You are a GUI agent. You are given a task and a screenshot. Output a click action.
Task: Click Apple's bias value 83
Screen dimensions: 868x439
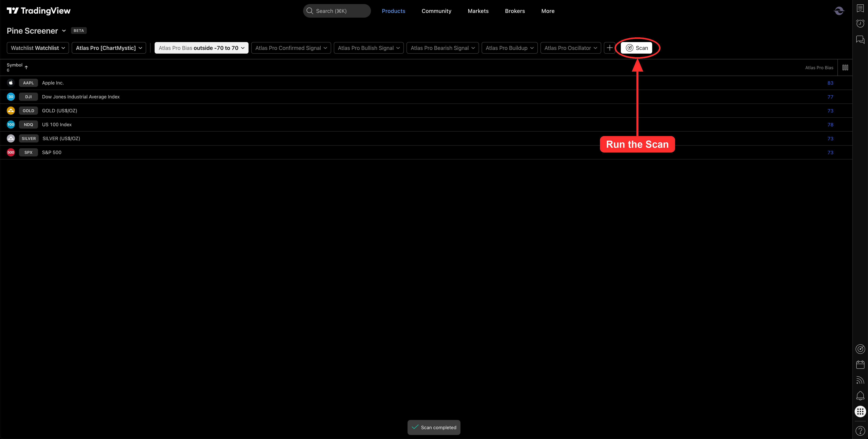click(830, 83)
